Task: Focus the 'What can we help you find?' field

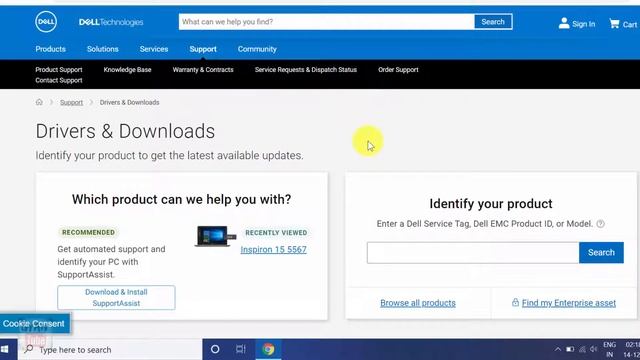Action: coord(327,22)
